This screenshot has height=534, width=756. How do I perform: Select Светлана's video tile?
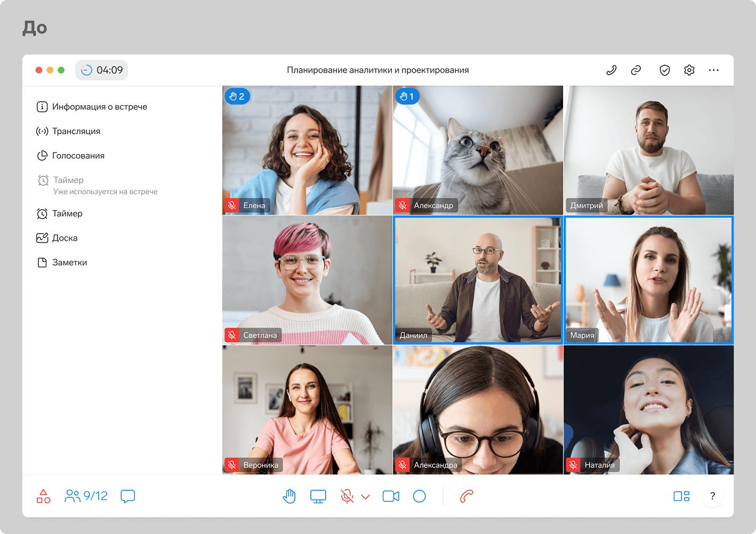coord(307,280)
